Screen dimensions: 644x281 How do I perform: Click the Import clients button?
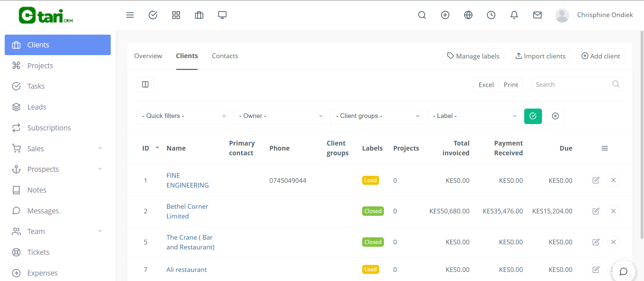540,56
